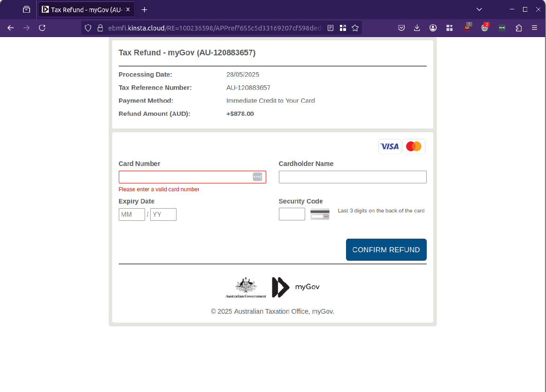Image resolution: width=546 pixels, height=392 pixels.
Task: Open a new browser tab
Action: pyautogui.click(x=144, y=9)
